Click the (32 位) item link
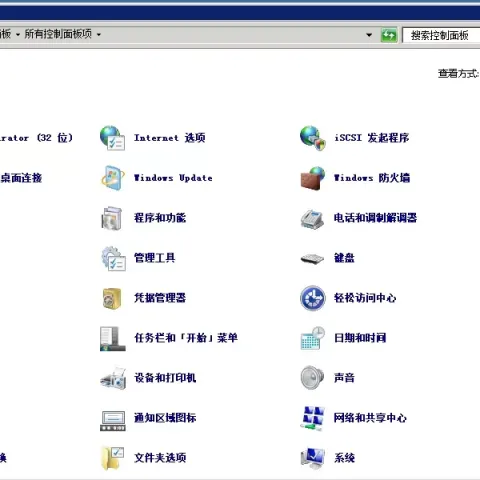The image size is (480, 480). (36, 138)
